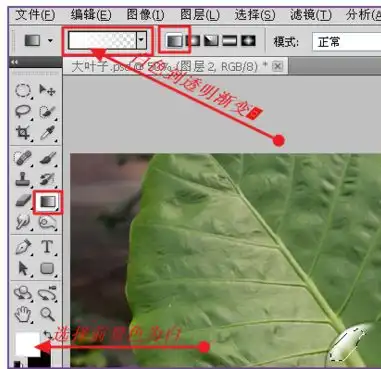The height and width of the screenshot is (369, 381).
Task: Open the tool preset picker arrow
Action: coord(50,41)
